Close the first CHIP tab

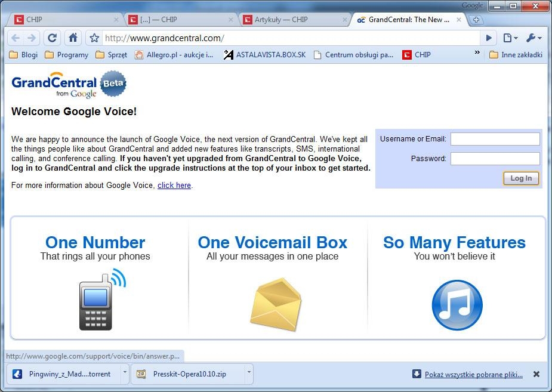coord(116,20)
